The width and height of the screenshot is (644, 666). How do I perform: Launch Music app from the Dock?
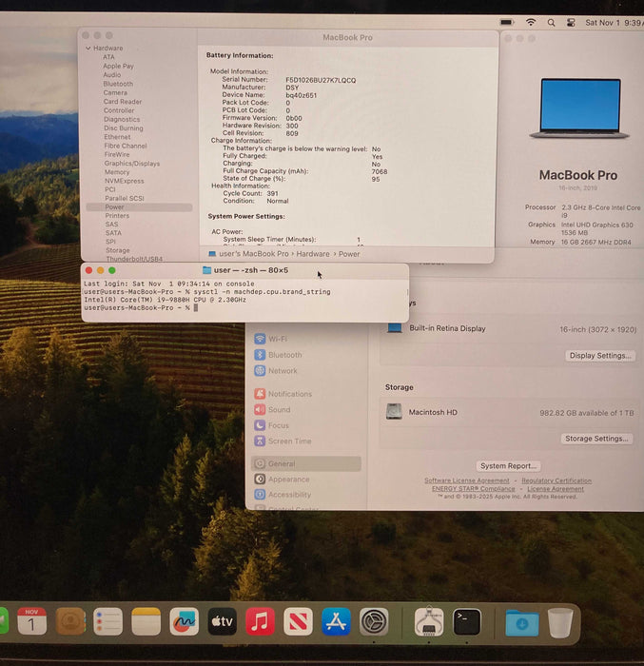pyautogui.click(x=260, y=621)
